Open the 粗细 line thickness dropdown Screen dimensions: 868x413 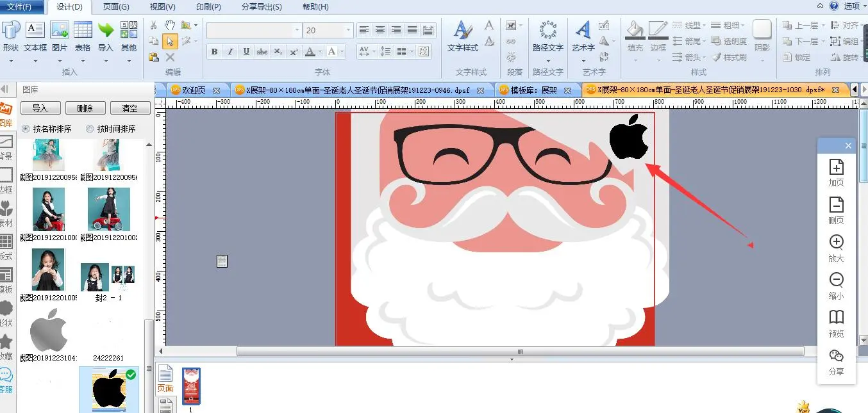[728, 25]
